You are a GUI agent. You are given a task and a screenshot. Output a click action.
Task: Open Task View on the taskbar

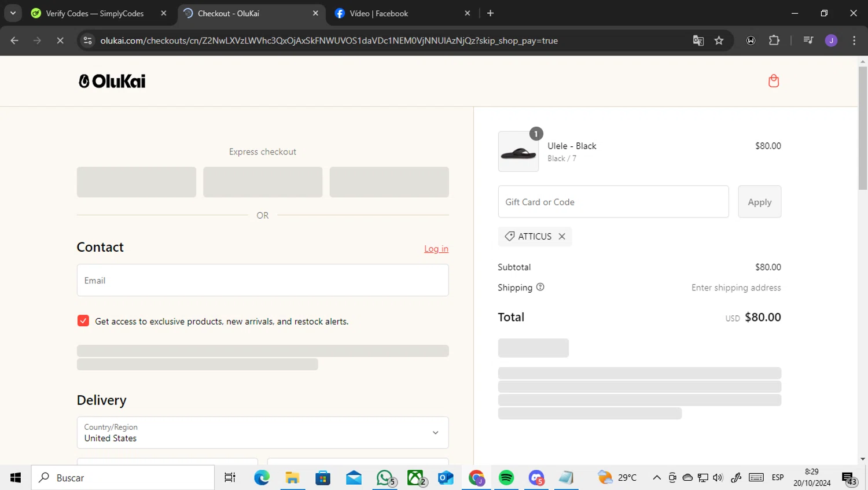click(230, 478)
